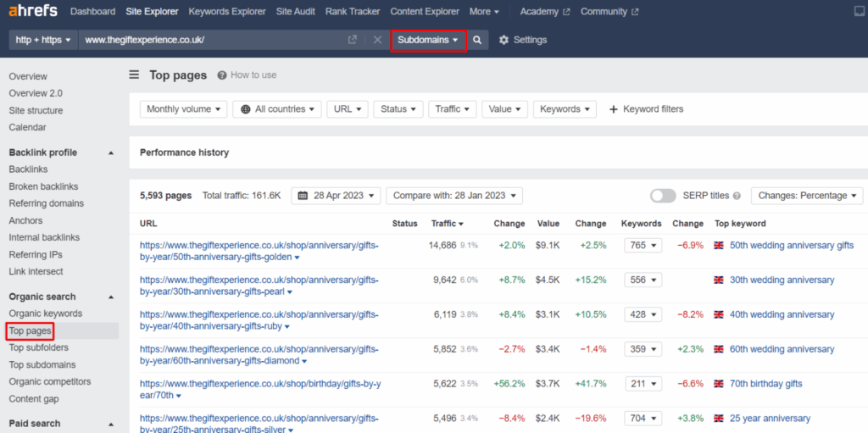Image resolution: width=868 pixels, height=433 pixels.
Task: Open Site Audit
Action: point(296,11)
